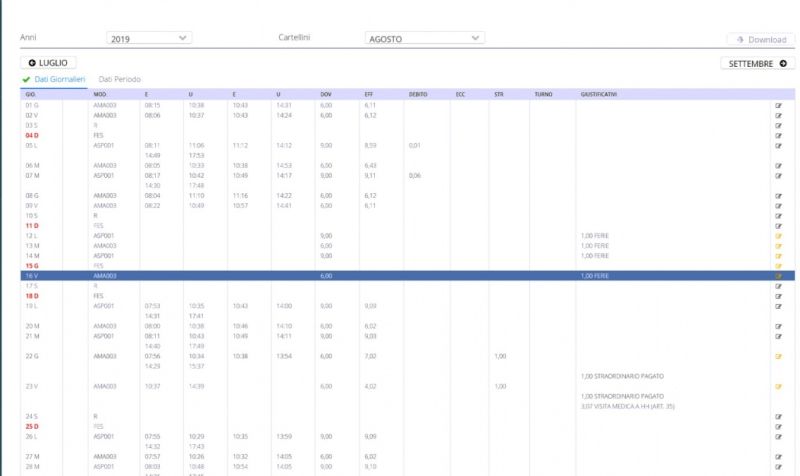Go to next month SETTEMBRE
The height and width of the screenshot is (476, 800).
tap(758, 63)
